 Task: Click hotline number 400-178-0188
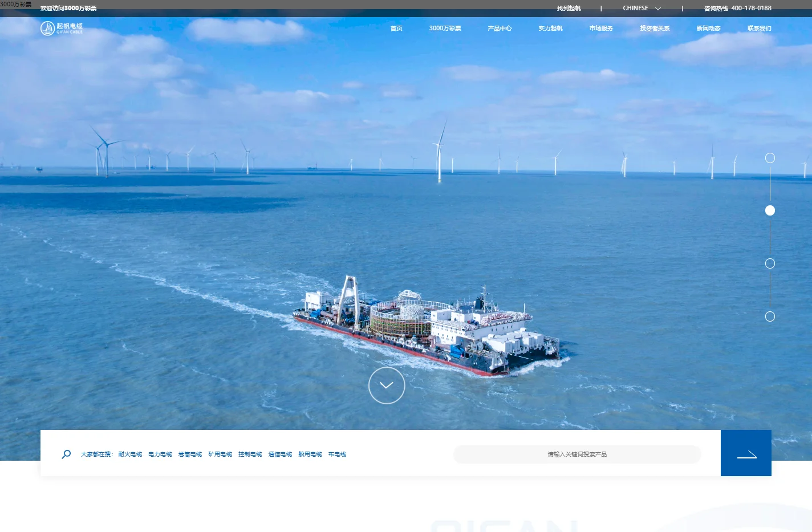tap(751, 9)
